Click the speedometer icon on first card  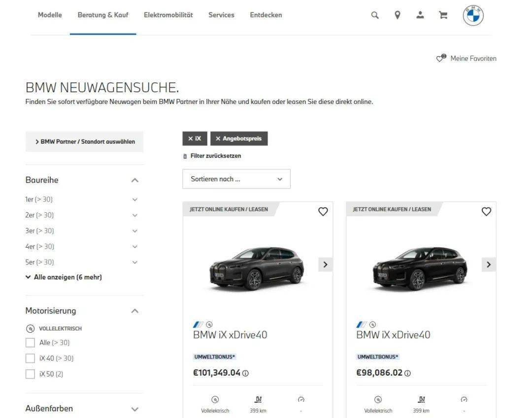301,399
